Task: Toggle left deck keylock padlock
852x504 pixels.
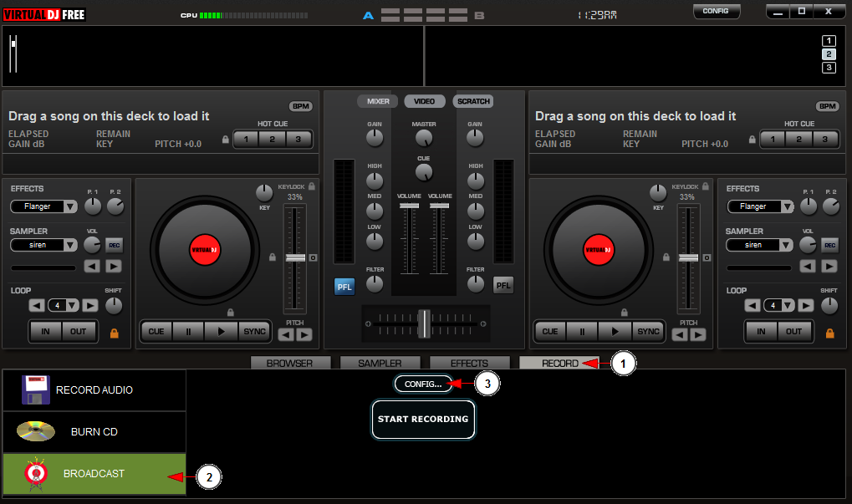Action: coord(312,186)
